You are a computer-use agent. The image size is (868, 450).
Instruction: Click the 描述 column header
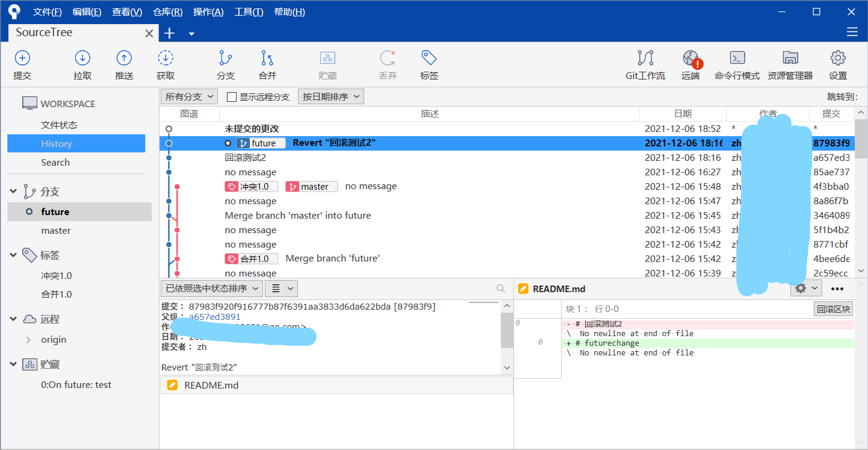pos(430,114)
